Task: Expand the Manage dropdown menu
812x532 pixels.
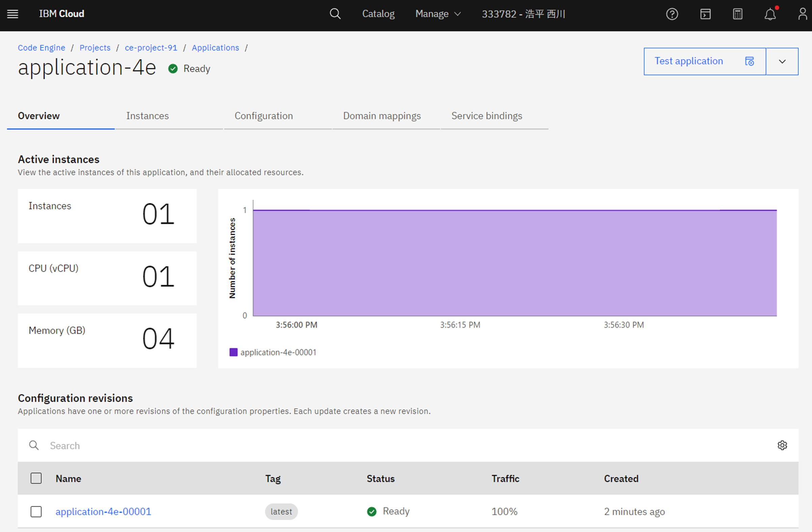Action: pyautogui.click(x=438, y=14)
